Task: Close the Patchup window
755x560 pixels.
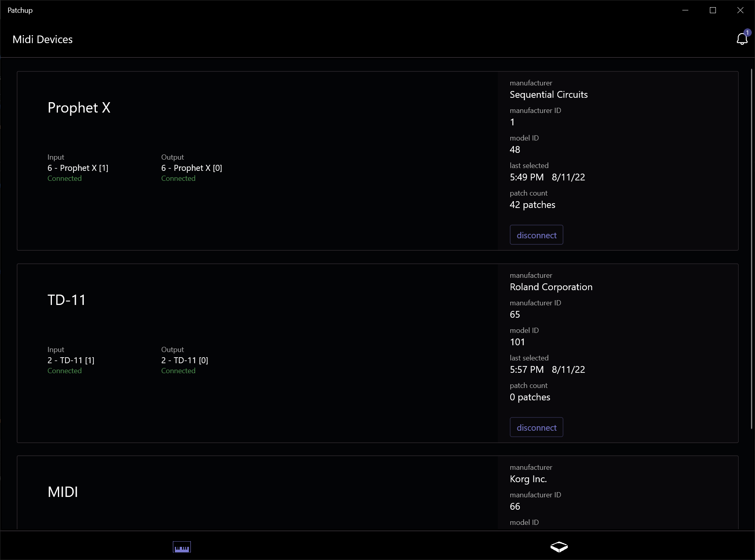Action: [740, 10]
